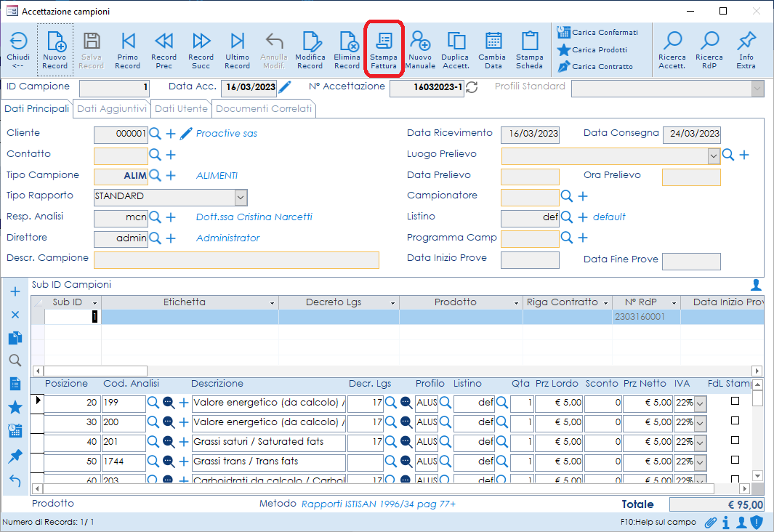Toggle FdL Stampa checkbox for row 200
774x532 pixels.
coord(735,421)
